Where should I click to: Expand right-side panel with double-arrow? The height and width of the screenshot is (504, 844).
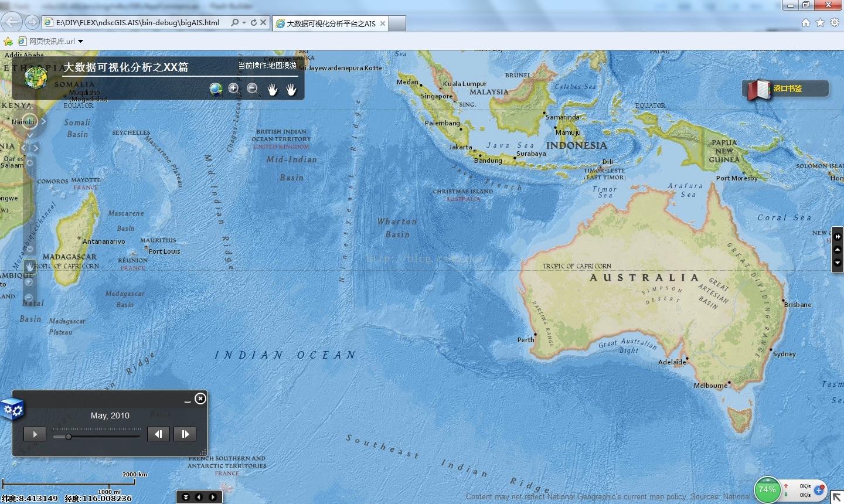pyautogui.click(x=838, y=237)
